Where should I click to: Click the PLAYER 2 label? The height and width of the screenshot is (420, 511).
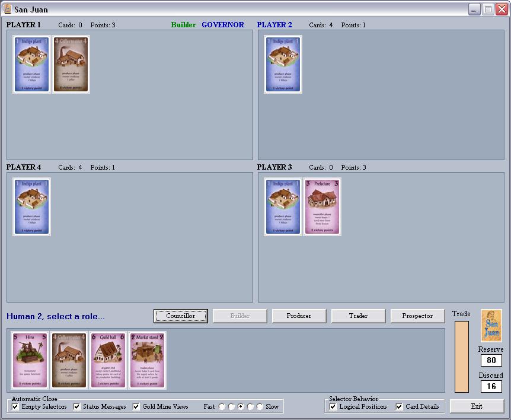(x=274, y=25)
